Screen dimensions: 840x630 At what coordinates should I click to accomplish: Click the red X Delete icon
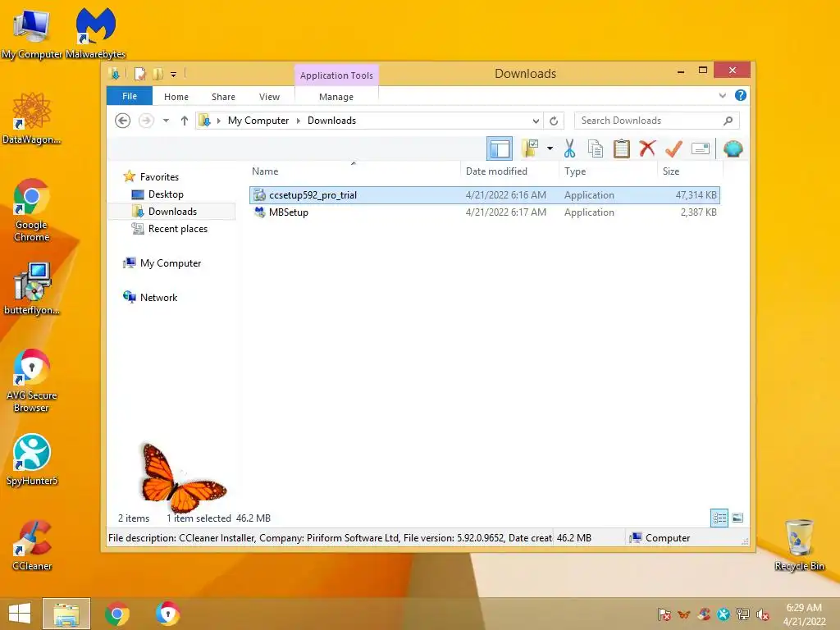tap(648, 148)
